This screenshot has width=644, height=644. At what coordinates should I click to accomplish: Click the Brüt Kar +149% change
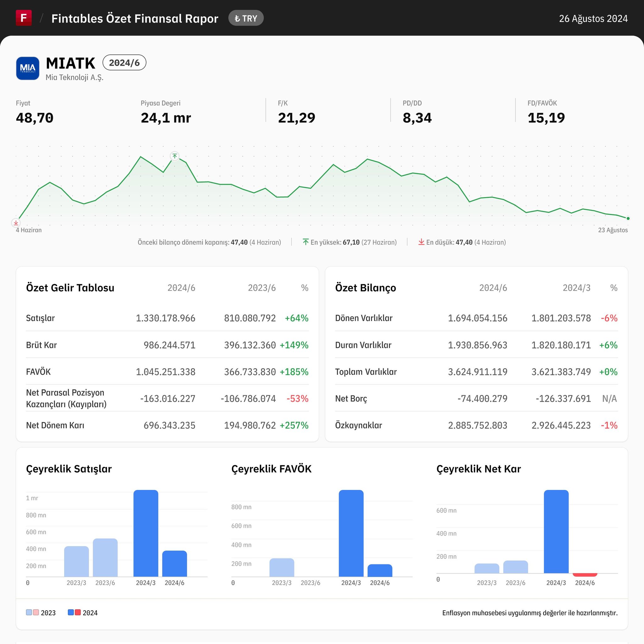click(x=294, y=345)
